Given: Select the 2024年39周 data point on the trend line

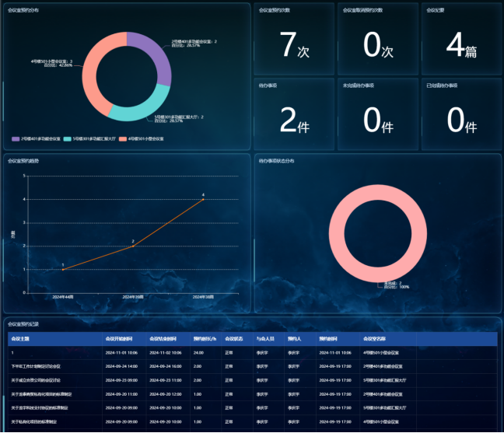Looking at the screenshot, I should 133,246.
